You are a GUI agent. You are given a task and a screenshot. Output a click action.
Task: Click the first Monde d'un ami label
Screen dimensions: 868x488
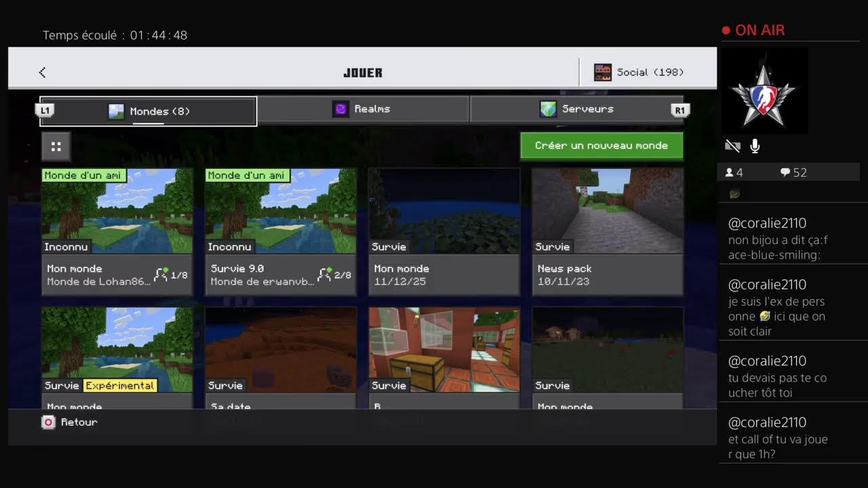coord(83,176)
